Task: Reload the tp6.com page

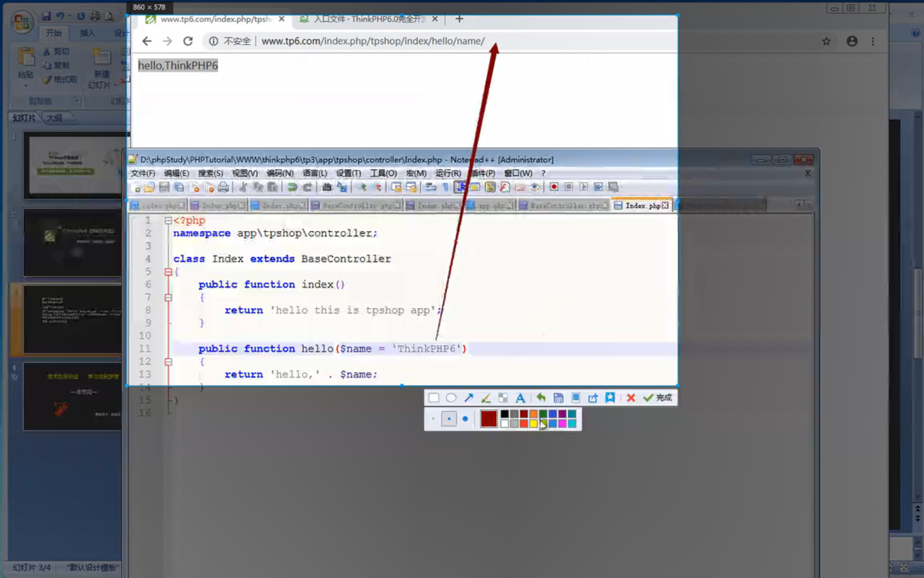Action: click(188, 41)
